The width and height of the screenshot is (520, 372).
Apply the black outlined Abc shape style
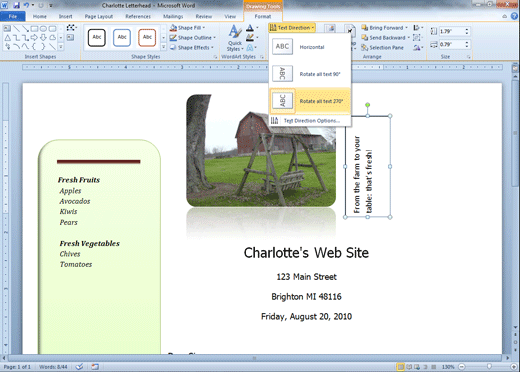pyautogui.click(x=97, y=37)
